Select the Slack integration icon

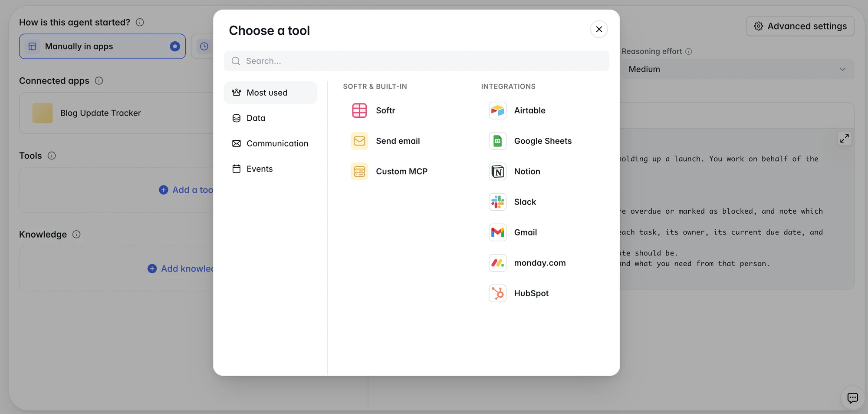(497, 202)
